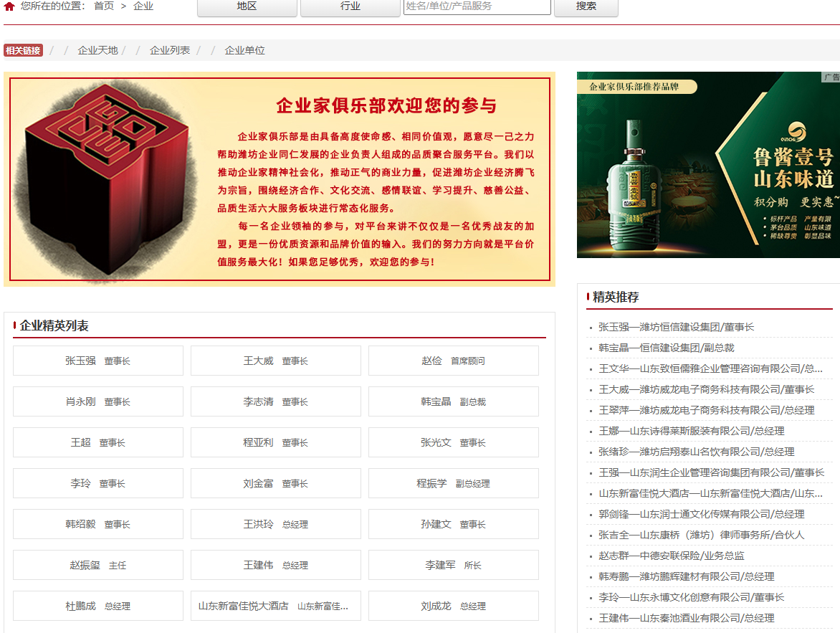Select 张玉强 董事长 in the elite list
Viewport: 840px width, 633px height.
click(97, 361)
